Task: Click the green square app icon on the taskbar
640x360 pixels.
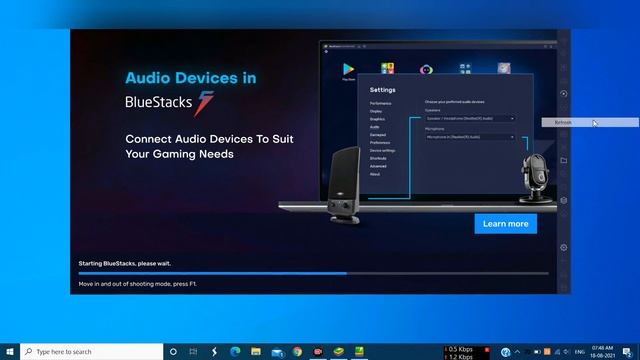Action: [359, 351]
